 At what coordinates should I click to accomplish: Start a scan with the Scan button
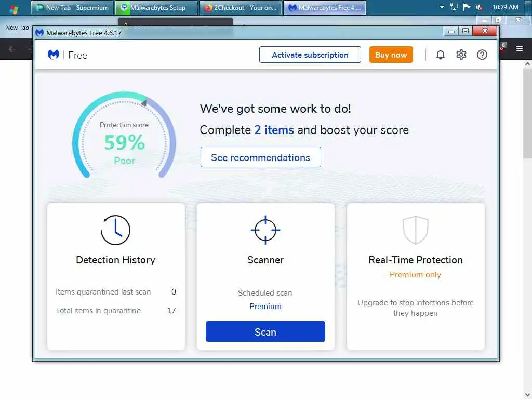pyautogui.click(x=265, y=331)
